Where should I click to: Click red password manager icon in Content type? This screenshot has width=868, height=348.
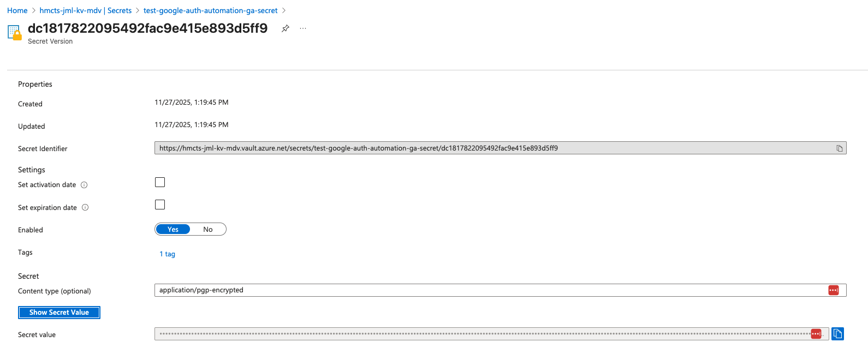pos(833,290)
